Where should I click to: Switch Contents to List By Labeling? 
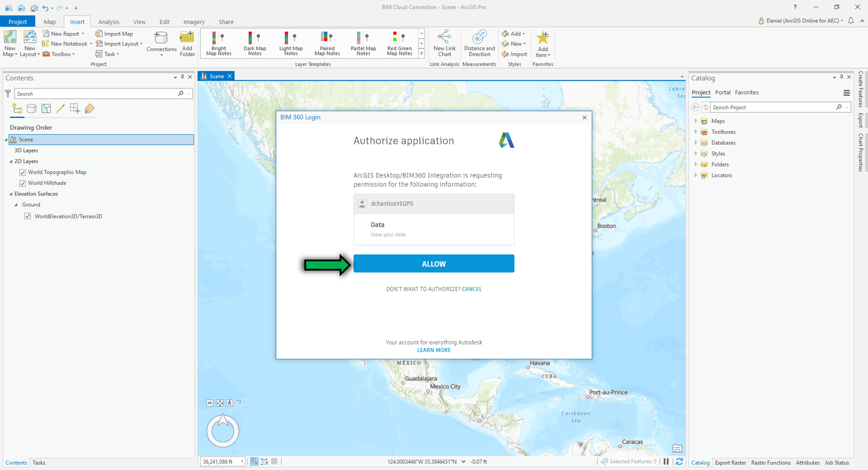coord(89,109)
